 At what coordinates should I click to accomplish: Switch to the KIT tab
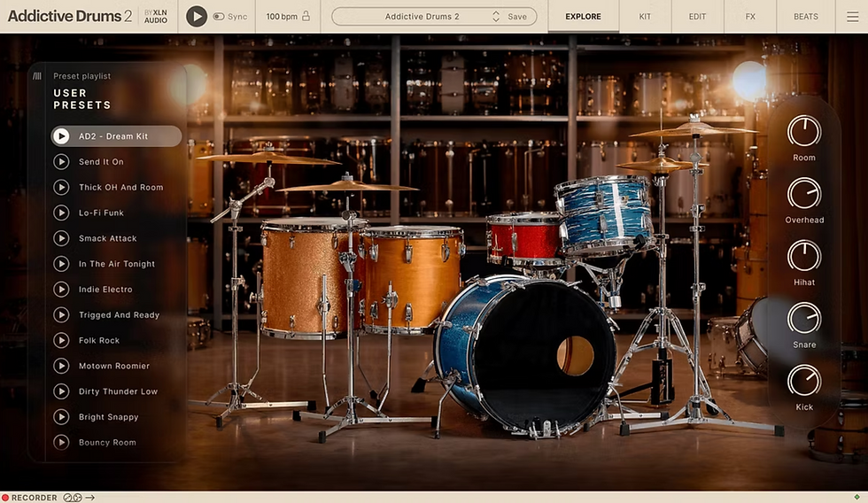[x=645, y=17]
